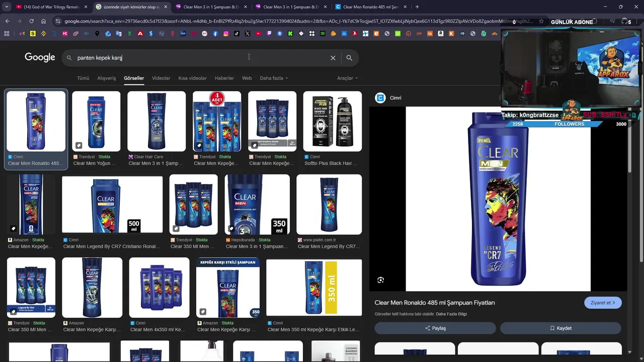Clear the Google search text

333,58
